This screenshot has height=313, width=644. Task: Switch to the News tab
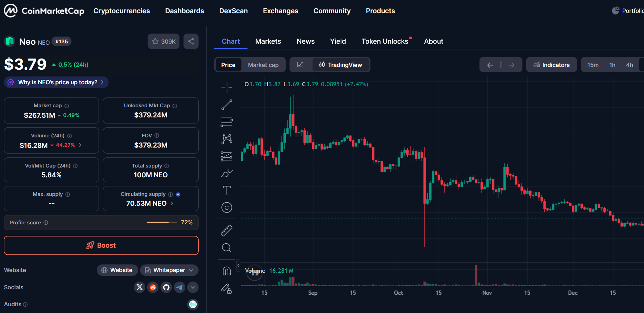point(305,41)
